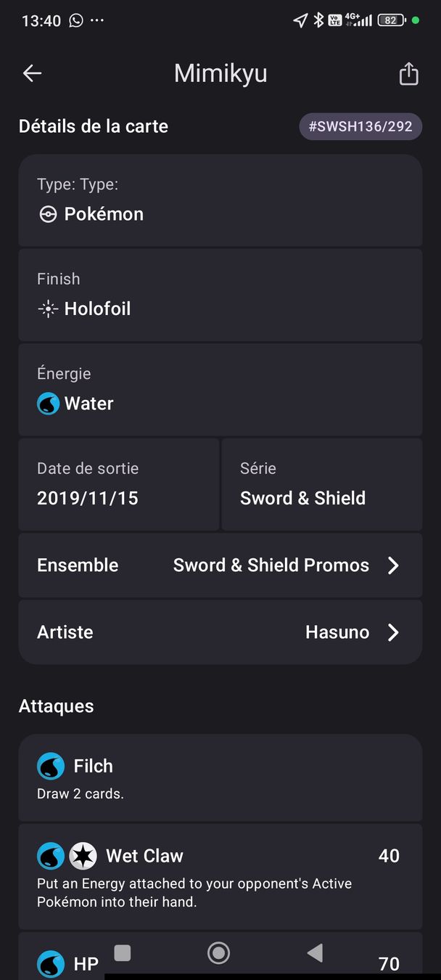Open the share icon beside Mimikyu
Screen dimensions: 441x980
coord(408,73)
